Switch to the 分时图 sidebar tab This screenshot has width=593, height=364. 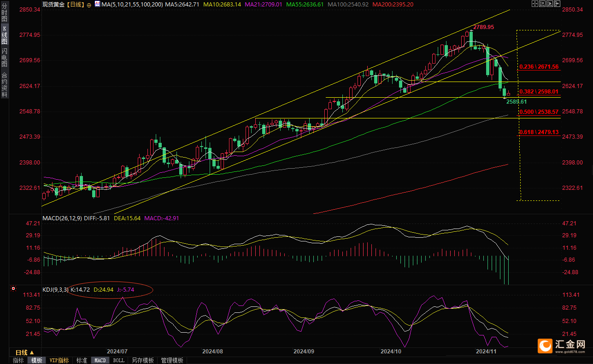click(5, 13)
